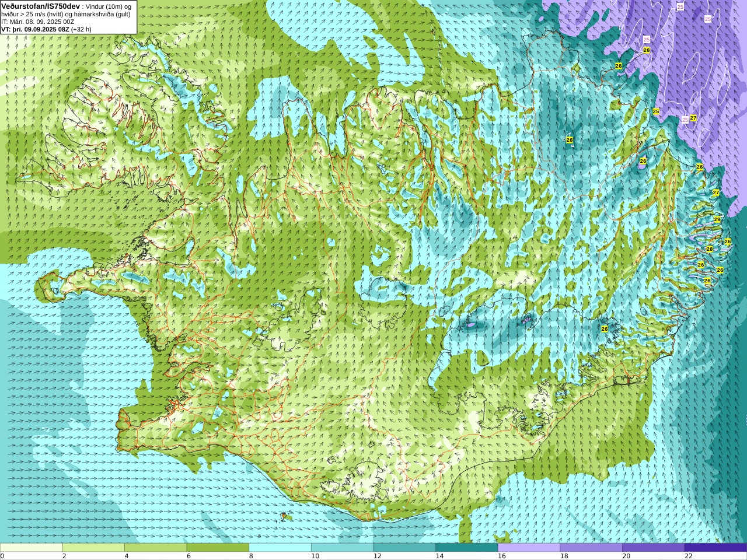Image resolution: width=747 pixels, height=560 pixels.
Task: Pick the 0–2 m/s pale cream legend swatch
Action: tap(31, 548)
